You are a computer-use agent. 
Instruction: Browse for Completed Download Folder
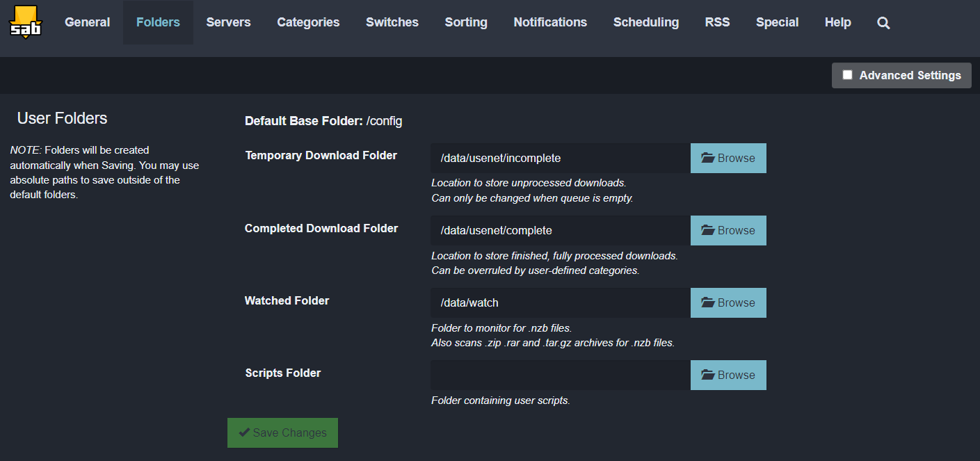pos(728,230)
